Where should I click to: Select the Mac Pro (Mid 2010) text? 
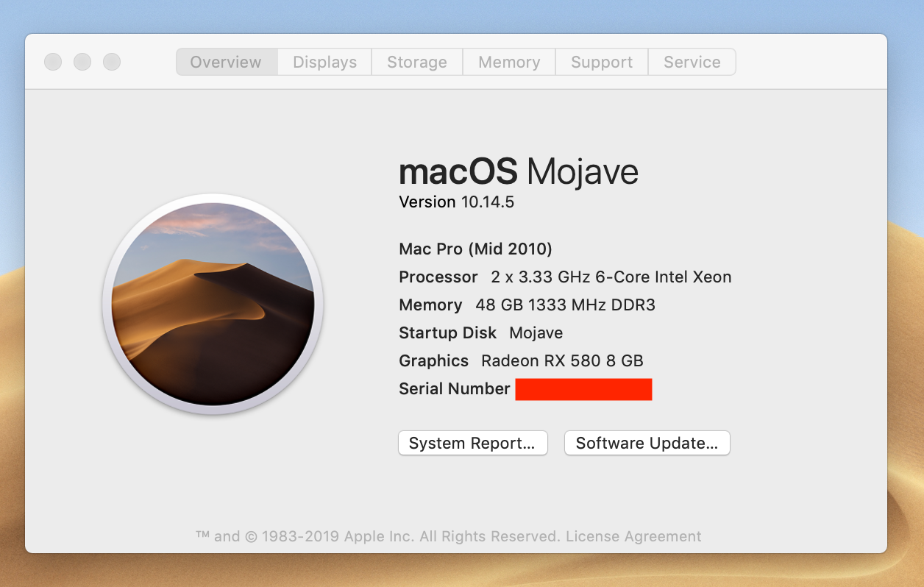coord(475,249)
